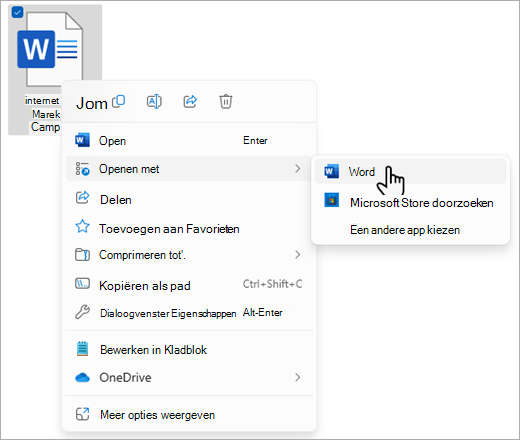The width and height of the screenshot is (520, 440).
Task: Click the path icon beside Kopiëren als pad
Action: pyautogui.click(x=82, y=284)
